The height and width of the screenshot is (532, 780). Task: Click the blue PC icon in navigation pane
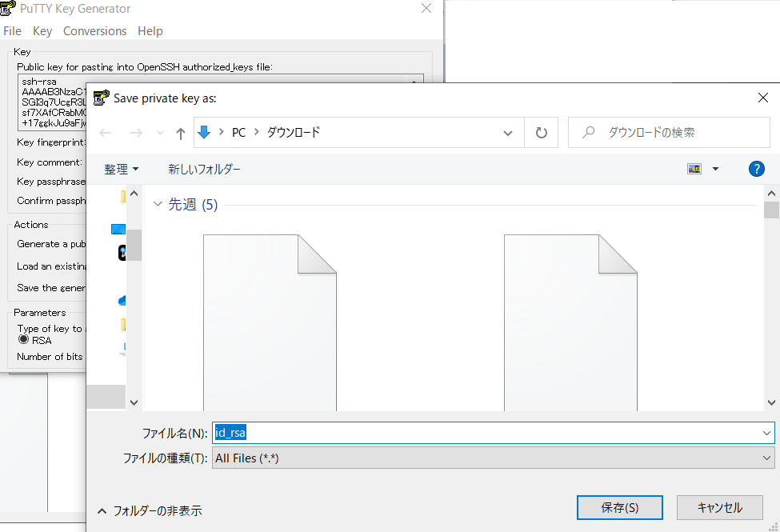(x=118, y=229)
